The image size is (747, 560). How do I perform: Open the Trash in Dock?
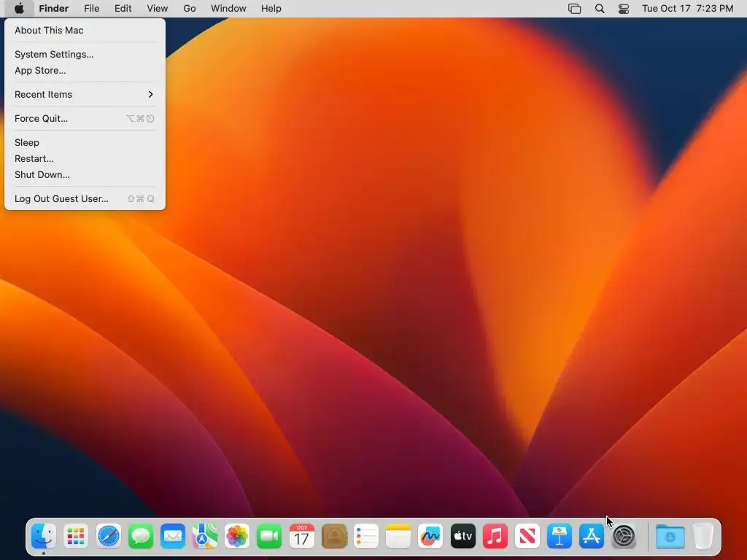click(x=703, y=536)
